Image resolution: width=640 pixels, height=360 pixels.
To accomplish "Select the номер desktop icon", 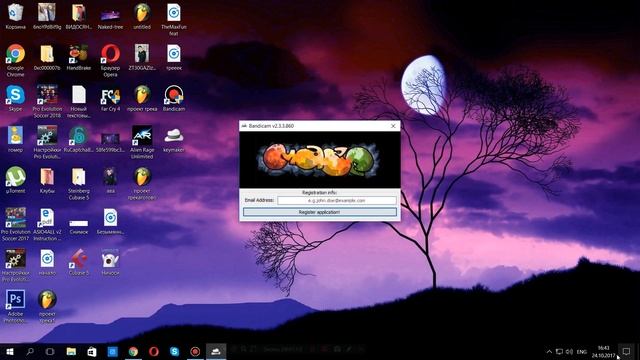I will pos(16,140).
